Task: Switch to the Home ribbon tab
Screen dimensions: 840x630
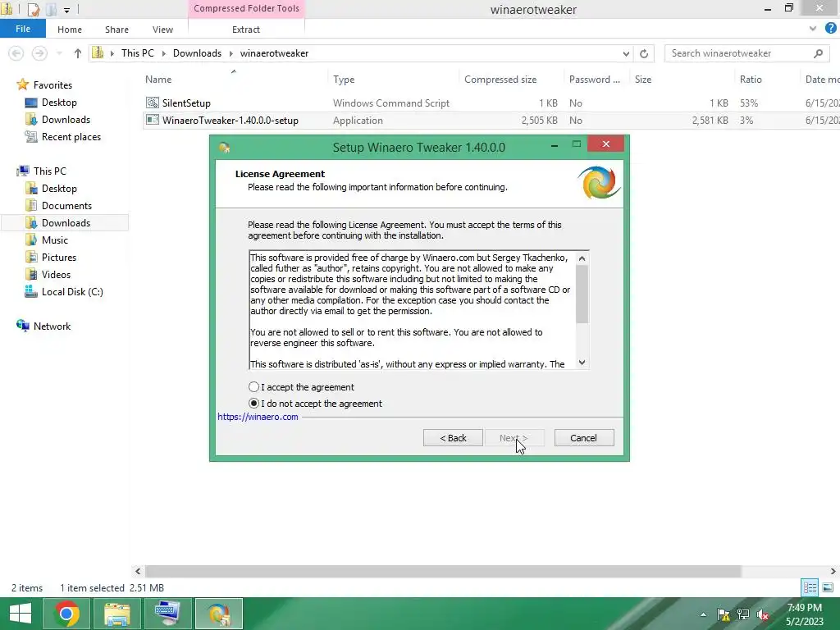Action: pos(70,30)
